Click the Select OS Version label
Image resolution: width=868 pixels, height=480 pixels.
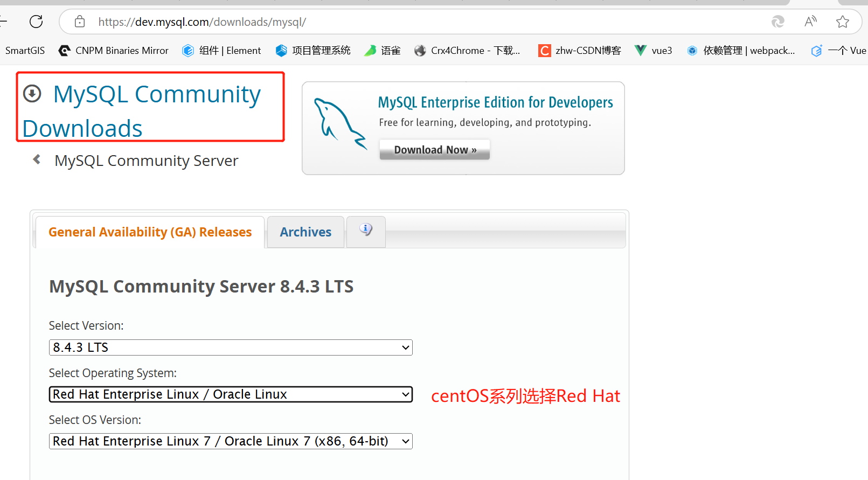[x=95, y=420]
